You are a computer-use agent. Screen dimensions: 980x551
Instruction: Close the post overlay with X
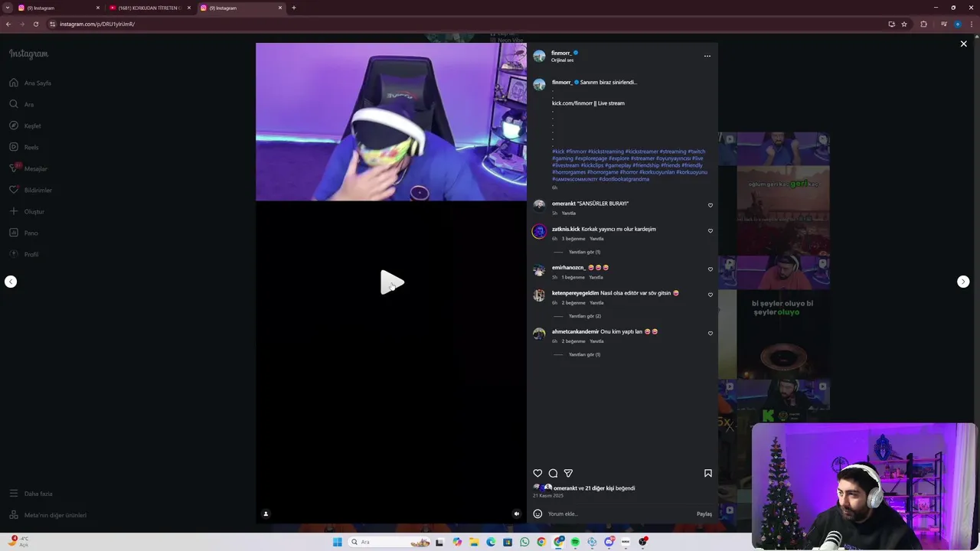(963, 44)
